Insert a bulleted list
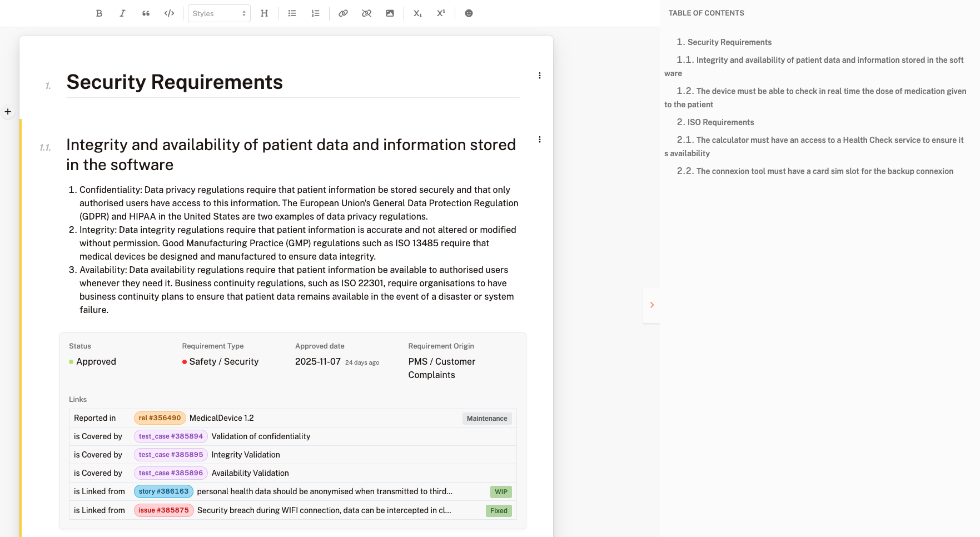This screenshot has width=980, height=537. click(x=292, y=13)
